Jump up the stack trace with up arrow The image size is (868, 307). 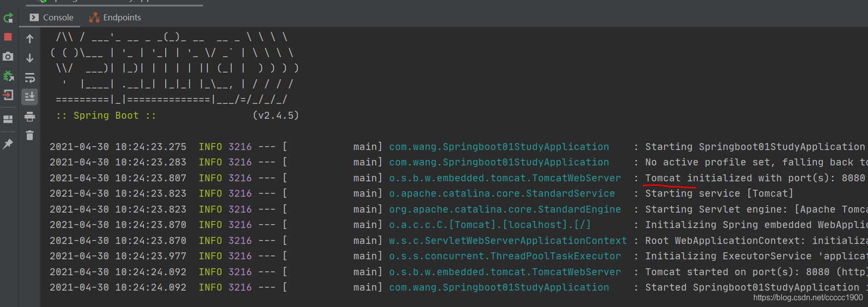tap(30, 39)
